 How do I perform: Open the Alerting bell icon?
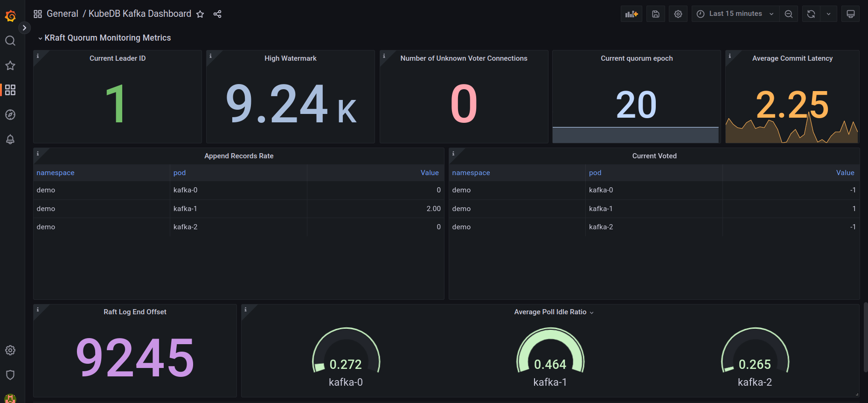coord(10,139)
